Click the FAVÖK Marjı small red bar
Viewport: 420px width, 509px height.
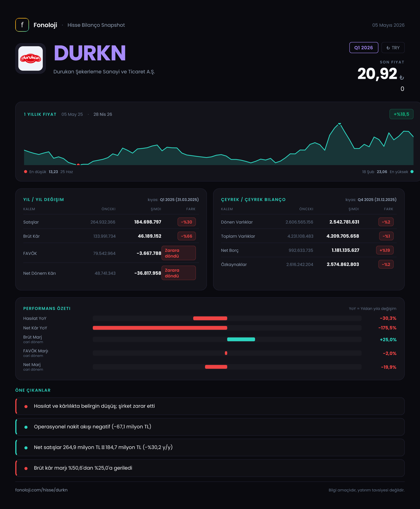[x=226, y=353]
